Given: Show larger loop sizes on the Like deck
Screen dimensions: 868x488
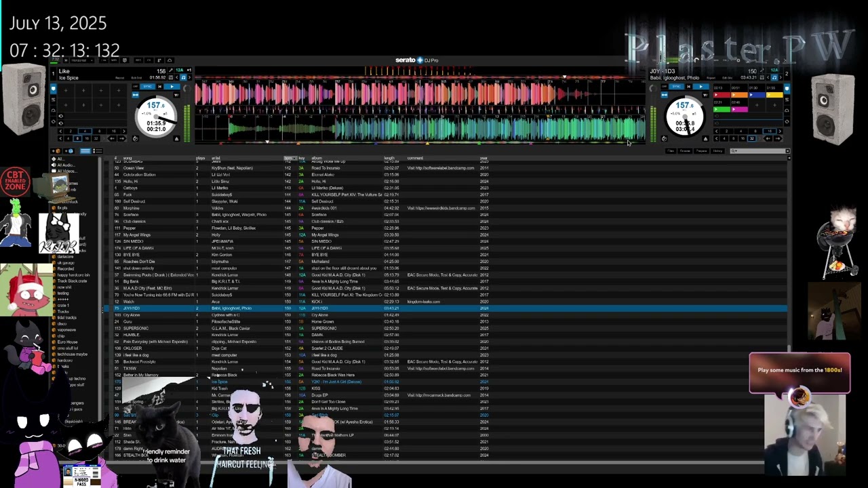Looking at the screenshot, I should point(124,131).
